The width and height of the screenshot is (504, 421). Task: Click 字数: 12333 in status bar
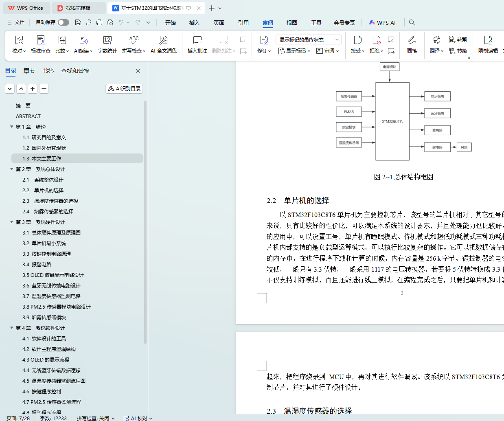[53, 418]
